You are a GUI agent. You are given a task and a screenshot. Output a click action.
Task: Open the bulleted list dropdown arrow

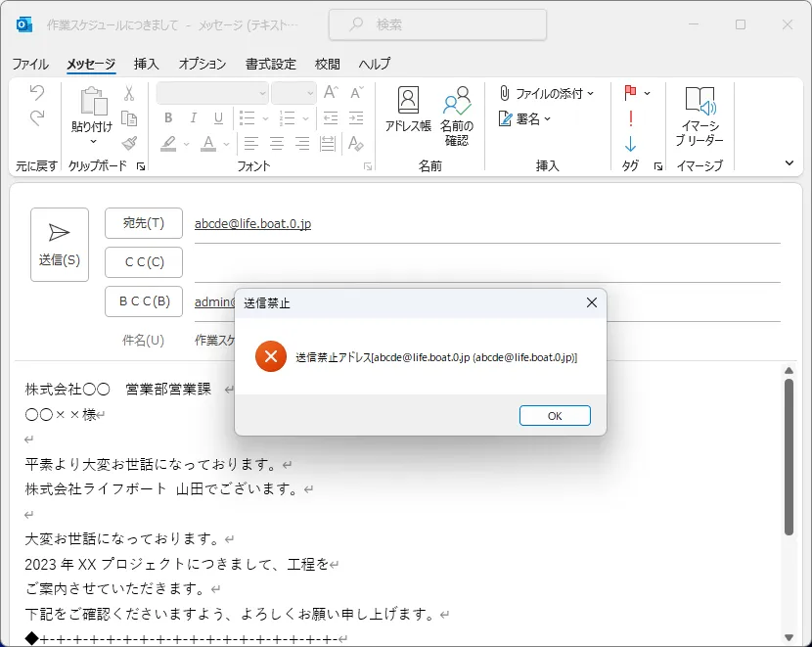tap(266, 118)
